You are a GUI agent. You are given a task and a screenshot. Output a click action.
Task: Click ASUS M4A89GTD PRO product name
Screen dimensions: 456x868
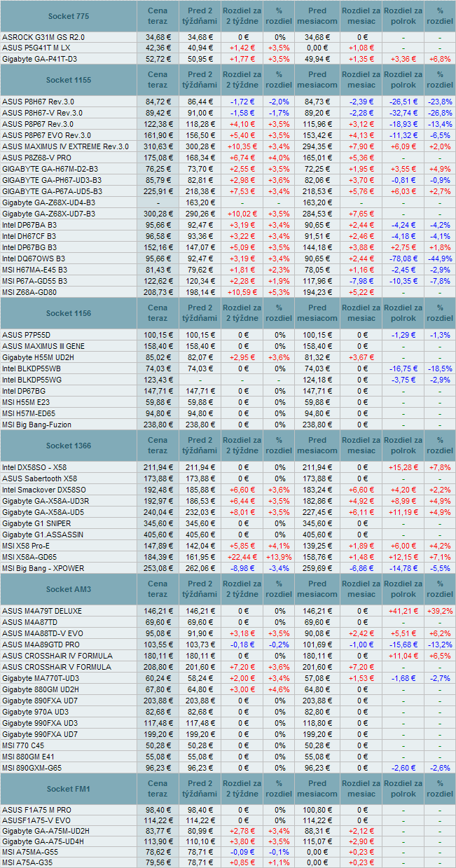pyautogui.click(x=41, y=645)
